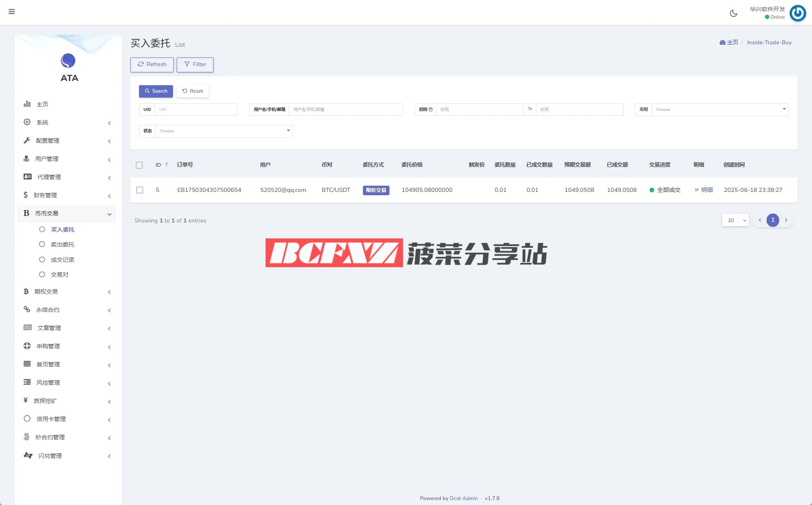Click the UID input field
The width and height of the screenshot is (812, 505).
[x=195, y=110]
